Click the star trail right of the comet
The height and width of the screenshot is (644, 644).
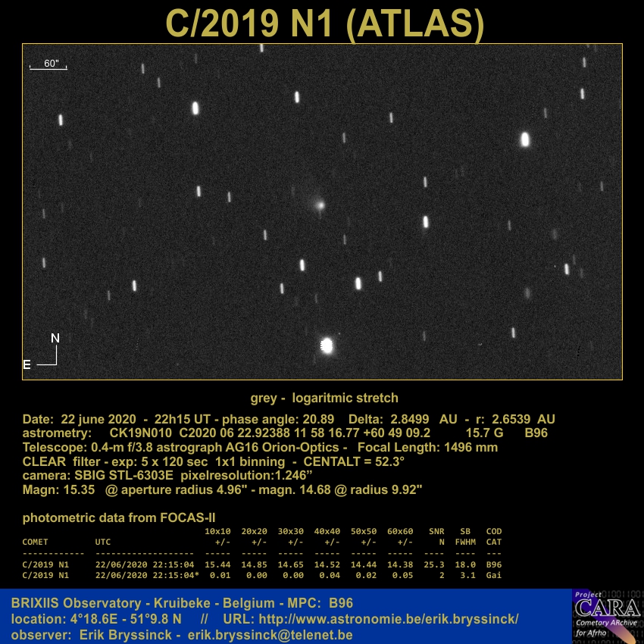click(425, 221)
